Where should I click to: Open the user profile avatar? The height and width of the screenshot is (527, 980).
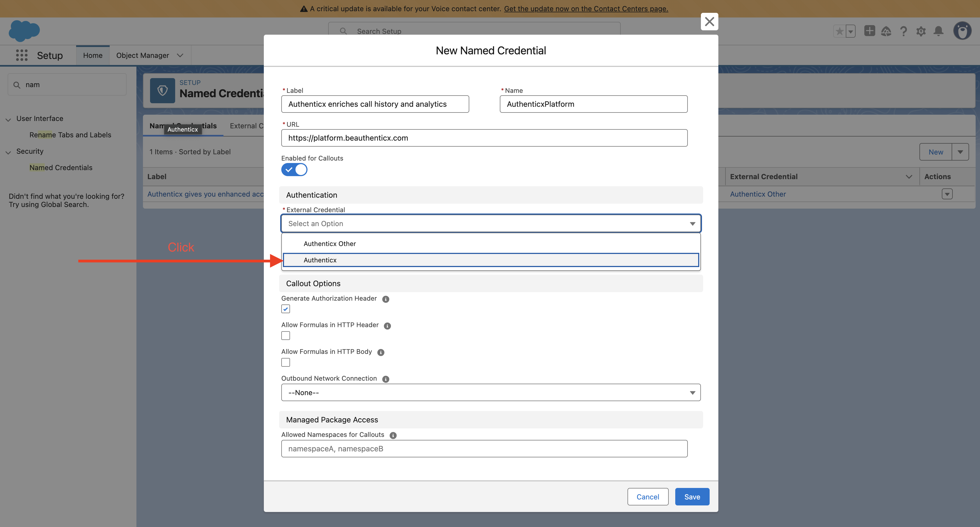[x=963, y=31]
